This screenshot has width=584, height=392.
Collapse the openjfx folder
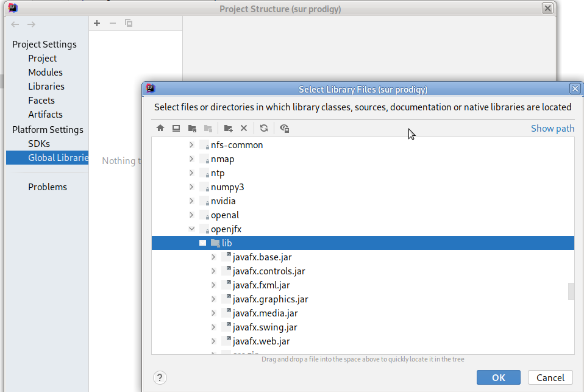[191, 229]
